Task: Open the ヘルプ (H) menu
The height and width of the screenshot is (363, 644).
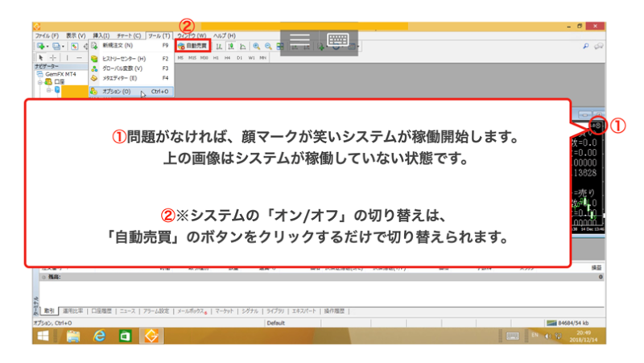Action: (x=225, y=35)
